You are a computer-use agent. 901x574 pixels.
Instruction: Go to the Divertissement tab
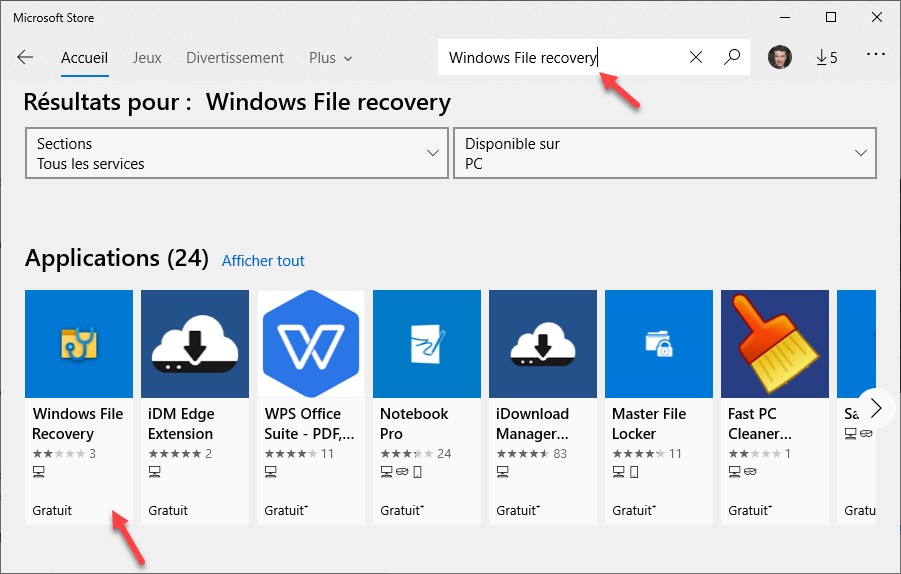[235, 58]
